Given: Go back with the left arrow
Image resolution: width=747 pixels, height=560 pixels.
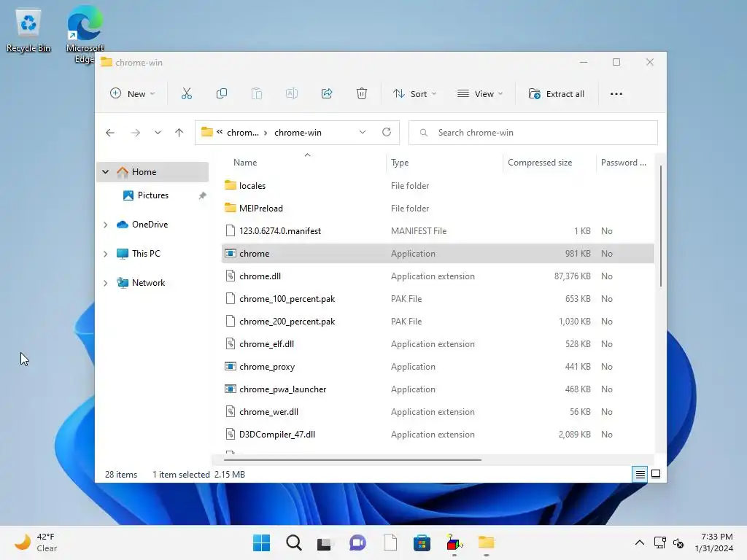Looking at the screenshot, I should point(110,133).
